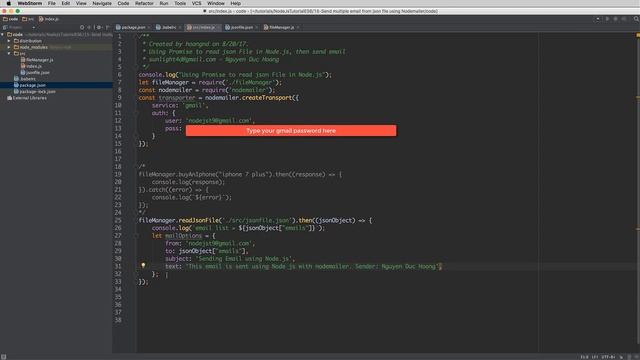
Task: Select jsonfile.json in project tree
Action: click(x=35, y=73)
